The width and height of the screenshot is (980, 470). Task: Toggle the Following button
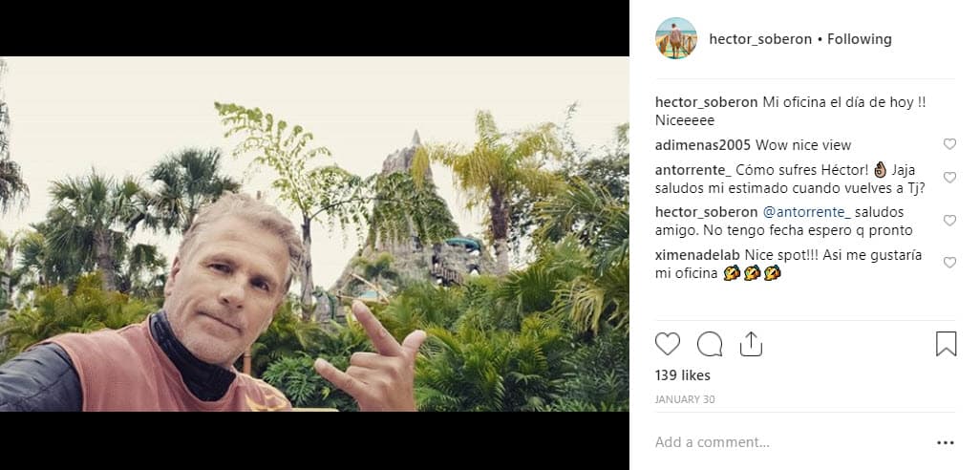point(860,39)
